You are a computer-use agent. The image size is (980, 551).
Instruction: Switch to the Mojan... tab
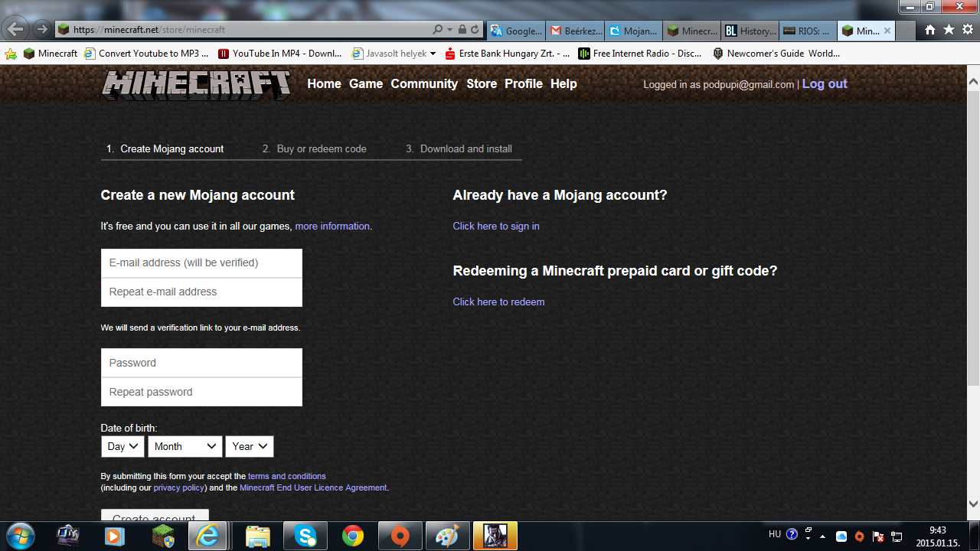tap(634, 31)
